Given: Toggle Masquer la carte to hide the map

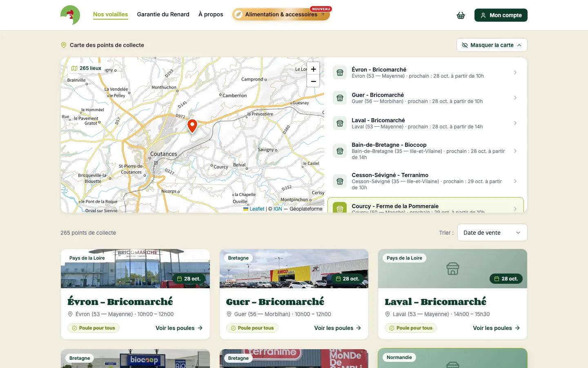Looking at the screenshot, I should pos(492,45).
